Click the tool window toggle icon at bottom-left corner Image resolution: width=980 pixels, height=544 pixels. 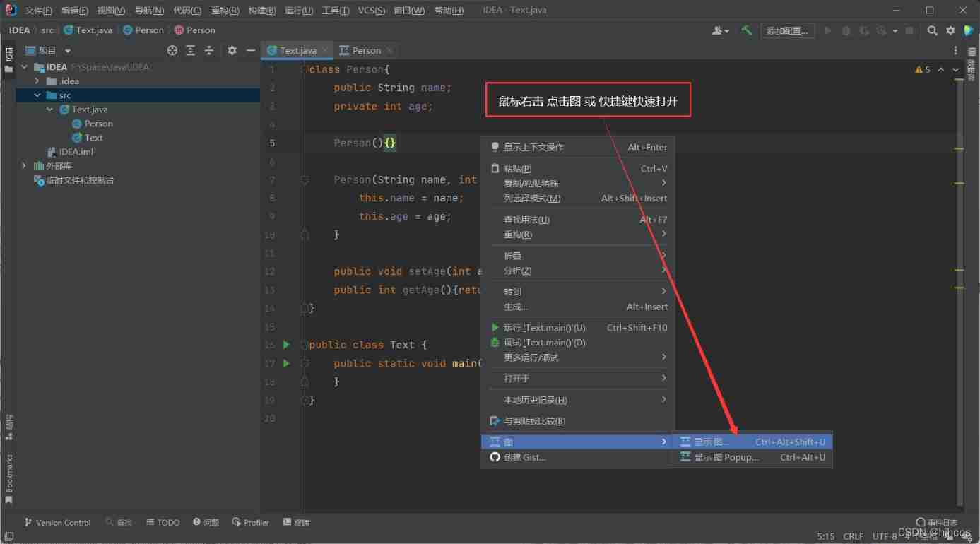8,538
